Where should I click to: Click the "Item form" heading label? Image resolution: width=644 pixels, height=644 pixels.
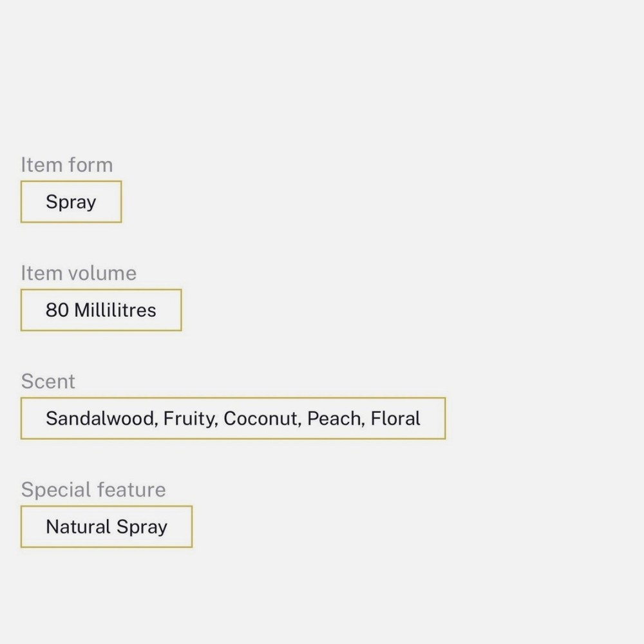(x=66, y=165)
